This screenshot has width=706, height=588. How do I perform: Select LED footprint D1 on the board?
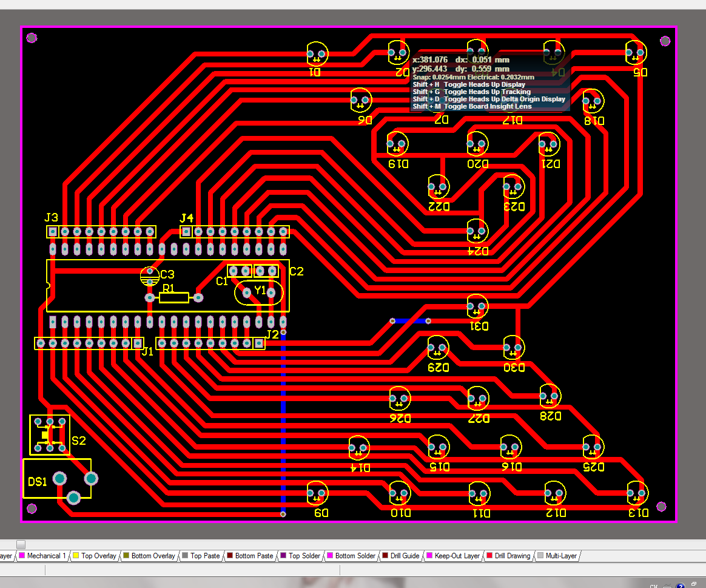[x=317, y=54]
